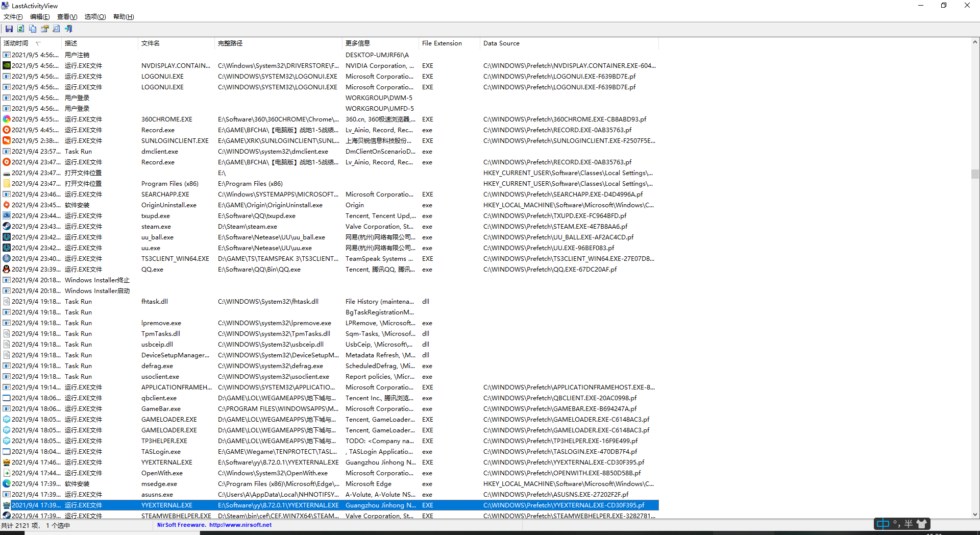980x535 pixels.
Task: Click the 用户注销 entry in first row
Action: click(77, 55)
